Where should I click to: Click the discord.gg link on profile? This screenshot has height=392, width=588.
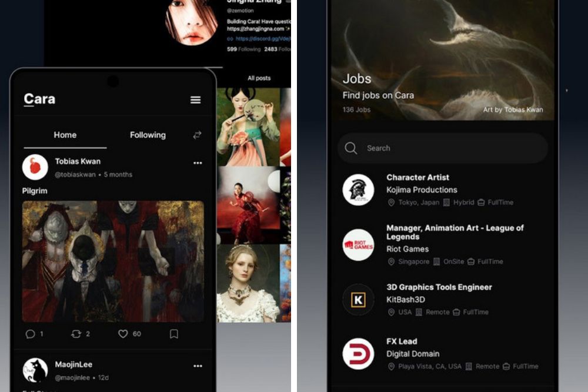tap(262, 39)
